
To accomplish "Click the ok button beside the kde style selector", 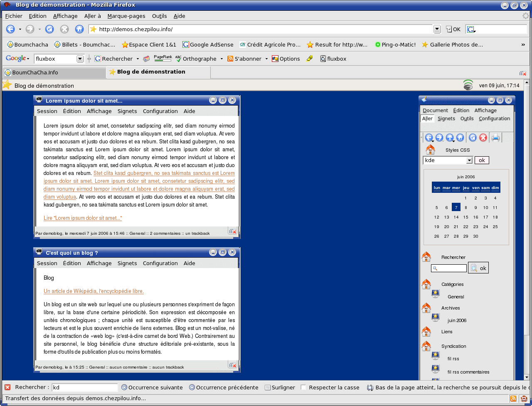I will click(482, 160).
